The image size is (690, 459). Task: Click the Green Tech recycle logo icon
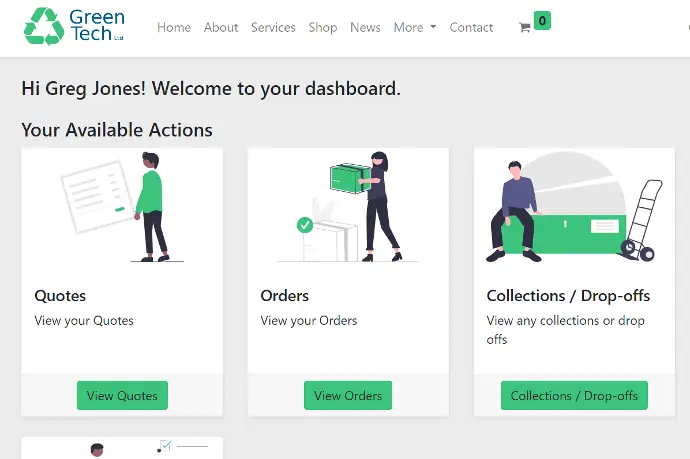pos(43,27)
